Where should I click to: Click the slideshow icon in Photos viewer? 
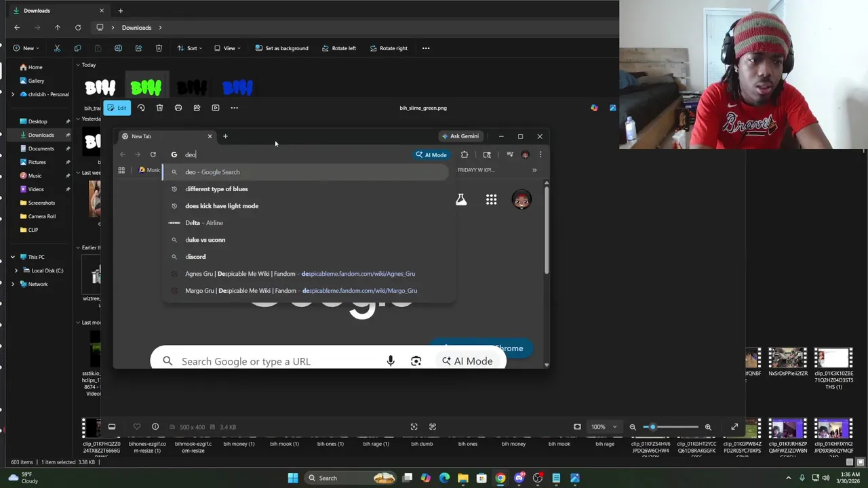tap(216, 108)
